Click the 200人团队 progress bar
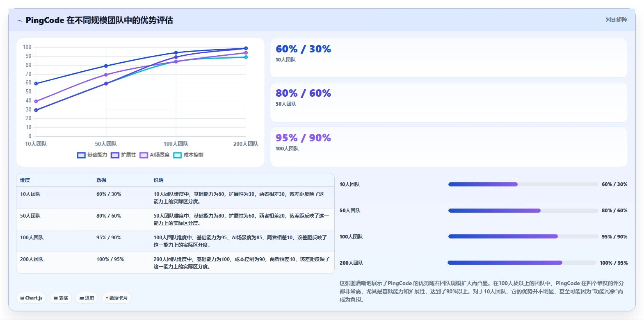 522,263
